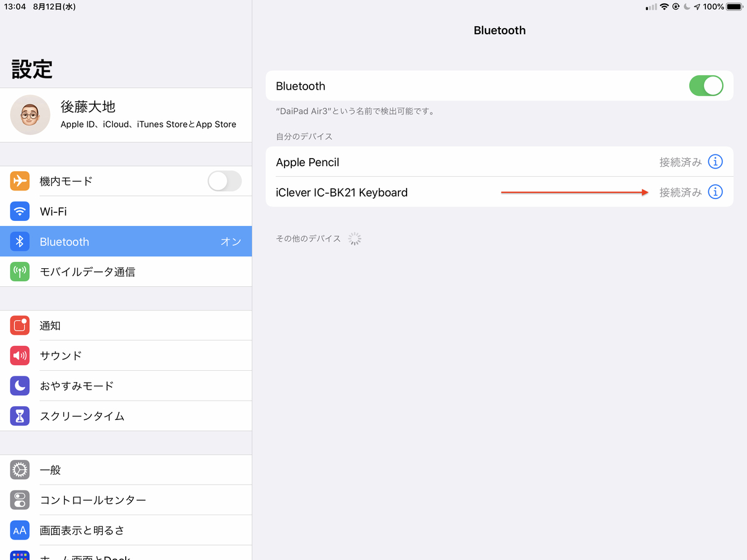The height and width of the screenshot is (560, 747).
Task: Tap cellular signal bars in status bar
Action: tap(651, 7)
